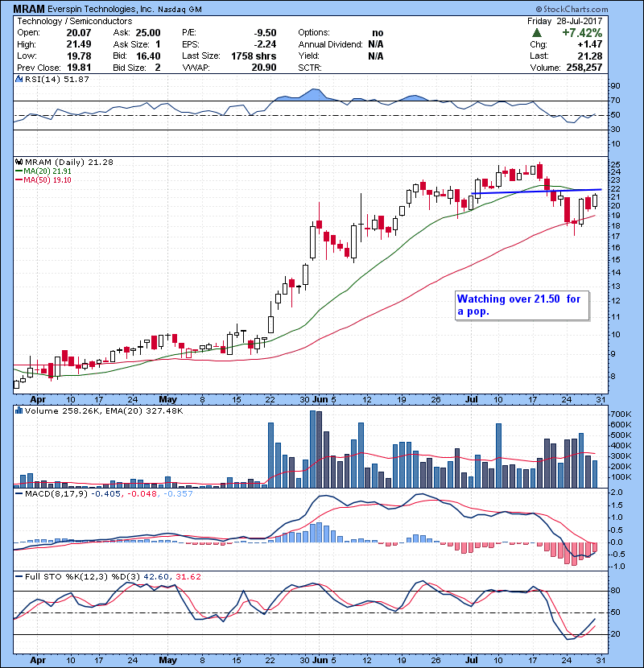
Task: Click the 80 label on stochastic axis
Action: (616, 591)
